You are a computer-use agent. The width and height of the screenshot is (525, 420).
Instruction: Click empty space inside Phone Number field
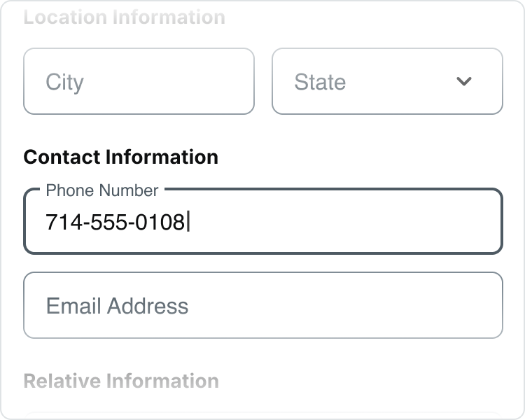tap(350, 223)
